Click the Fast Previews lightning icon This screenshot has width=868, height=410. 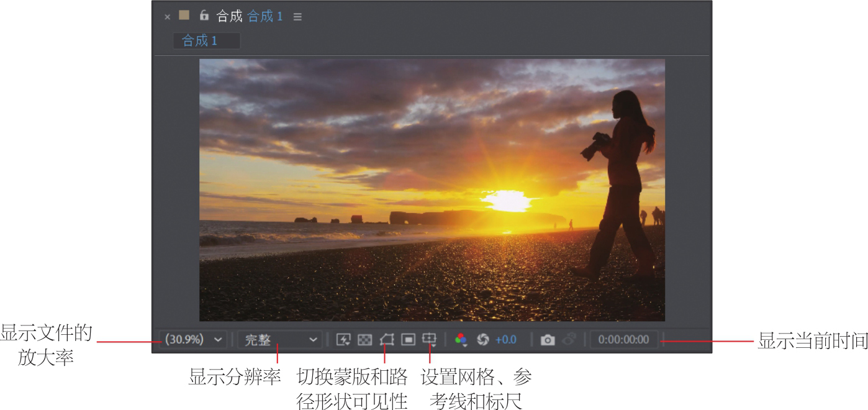pos(343,339)
